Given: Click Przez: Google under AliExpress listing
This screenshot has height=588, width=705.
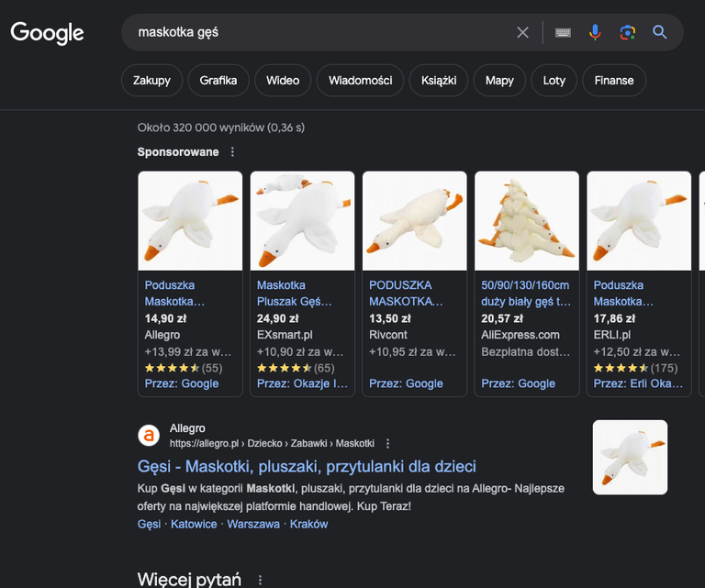Looking at the screenshot, I should pos(518,383).
